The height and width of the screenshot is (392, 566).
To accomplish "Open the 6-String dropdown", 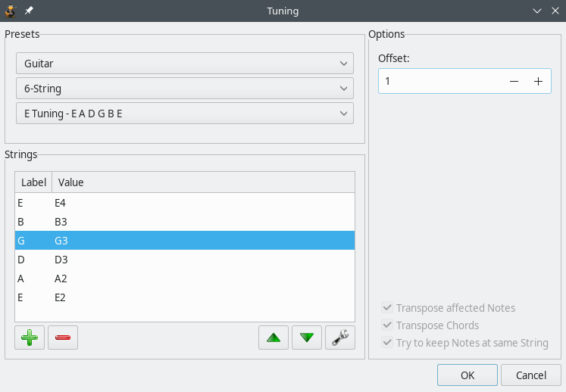I will (x=184, y=89).
